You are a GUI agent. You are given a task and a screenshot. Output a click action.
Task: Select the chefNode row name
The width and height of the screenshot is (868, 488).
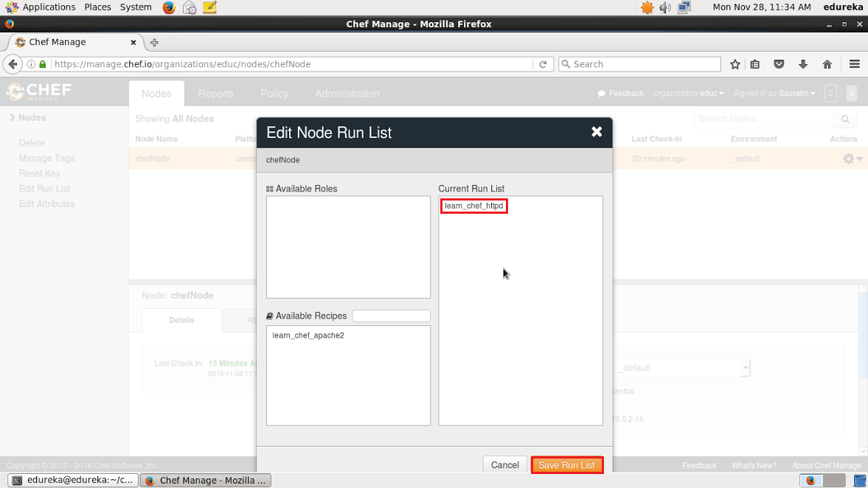152,158
